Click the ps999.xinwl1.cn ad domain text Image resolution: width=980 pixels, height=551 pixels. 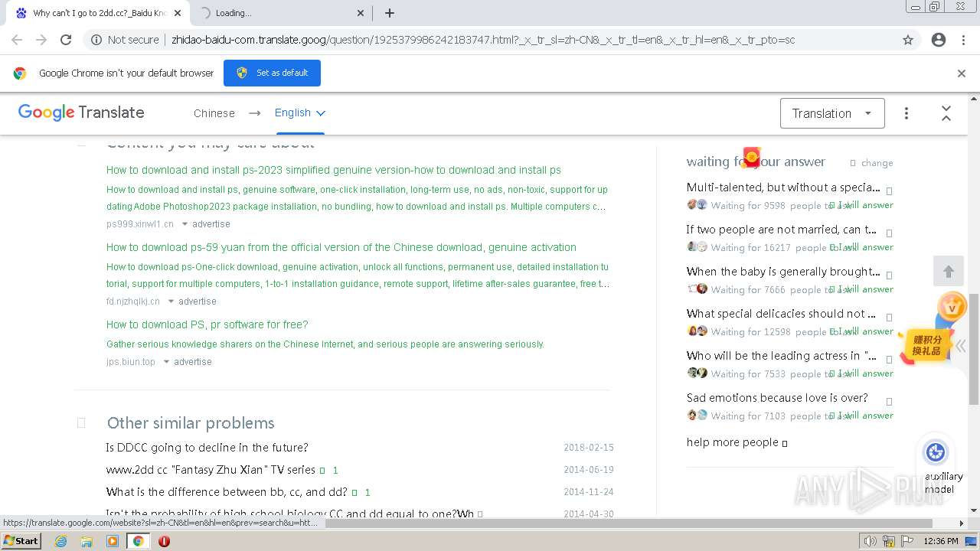(140, 224)
